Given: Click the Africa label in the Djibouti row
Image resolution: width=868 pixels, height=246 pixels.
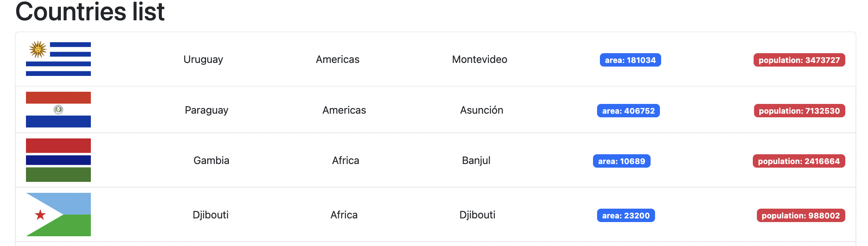Looking at the screenshot, I should (x=344, y=214).
